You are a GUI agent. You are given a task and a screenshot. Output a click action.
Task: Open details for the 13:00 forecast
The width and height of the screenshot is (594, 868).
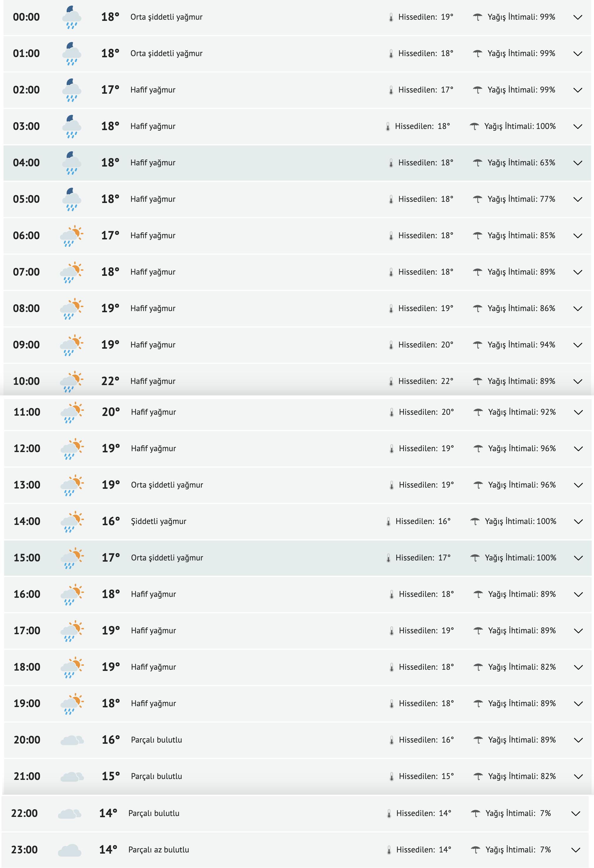coord(578,485)
